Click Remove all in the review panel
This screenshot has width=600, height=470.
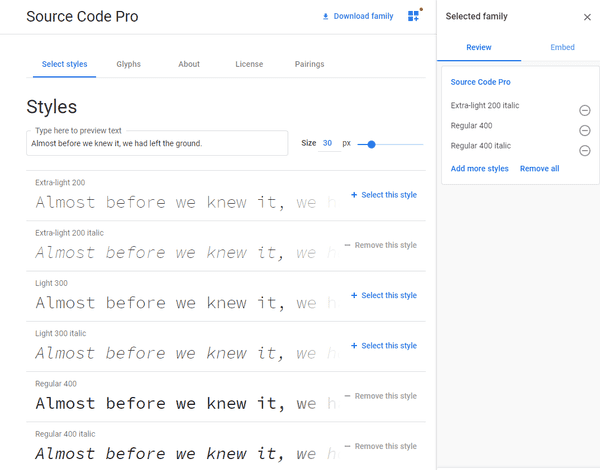coord(539,169)
